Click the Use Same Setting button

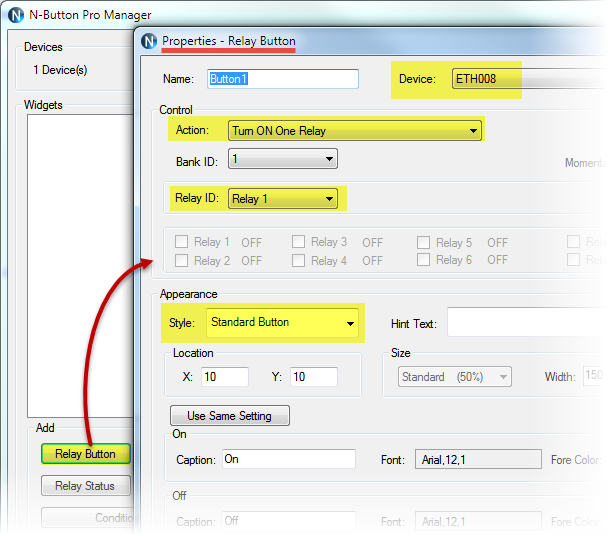230,416
